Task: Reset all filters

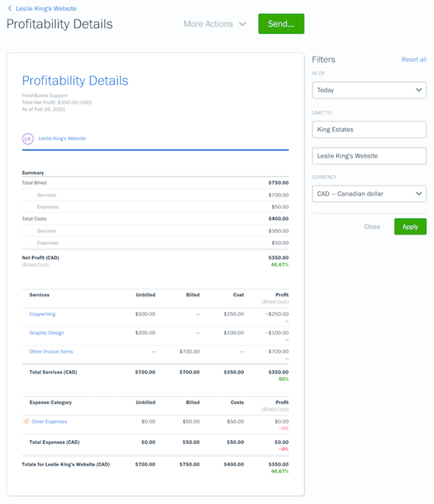Action: (414, 60)
